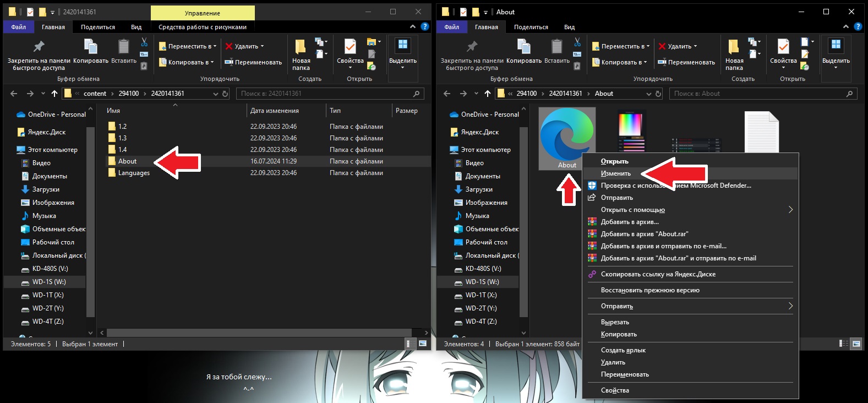Image resolution: width=868 pixels, height=403 pixels.
Task: Switch About window to large icons view
Action: (x=856, y=344)
